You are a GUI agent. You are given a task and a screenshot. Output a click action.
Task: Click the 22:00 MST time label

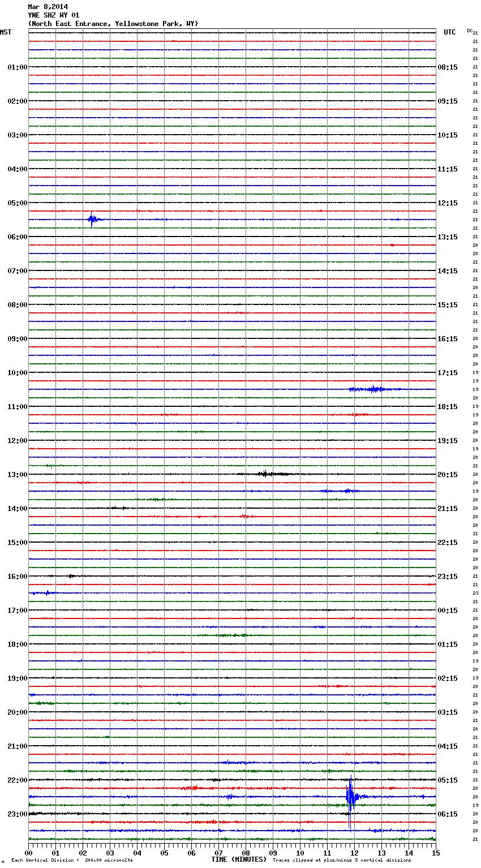tap(17, 780)
